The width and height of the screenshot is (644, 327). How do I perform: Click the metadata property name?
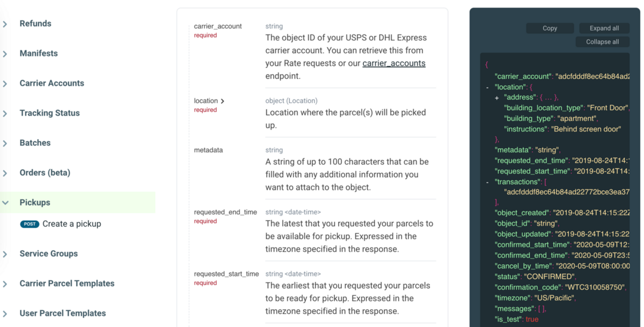click(x=208, y=150)
